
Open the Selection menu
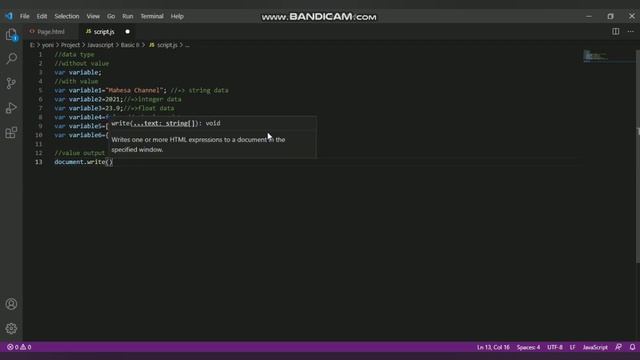(67, 16)
